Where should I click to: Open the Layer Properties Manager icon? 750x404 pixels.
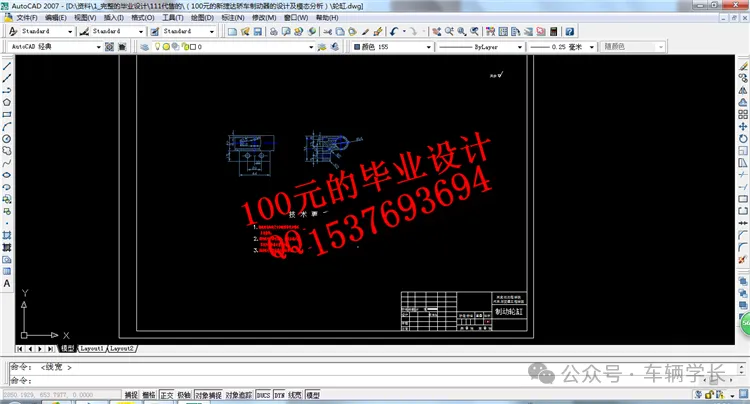144,47
